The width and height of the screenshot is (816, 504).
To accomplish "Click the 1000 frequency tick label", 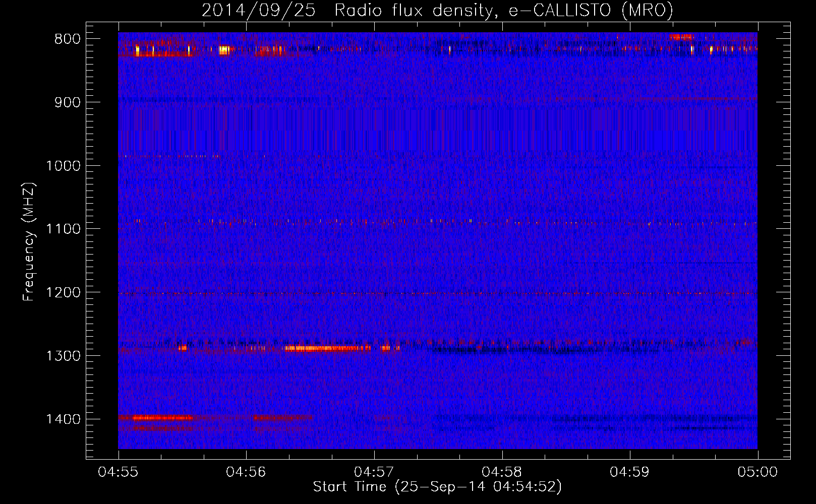I will point(63,166).
